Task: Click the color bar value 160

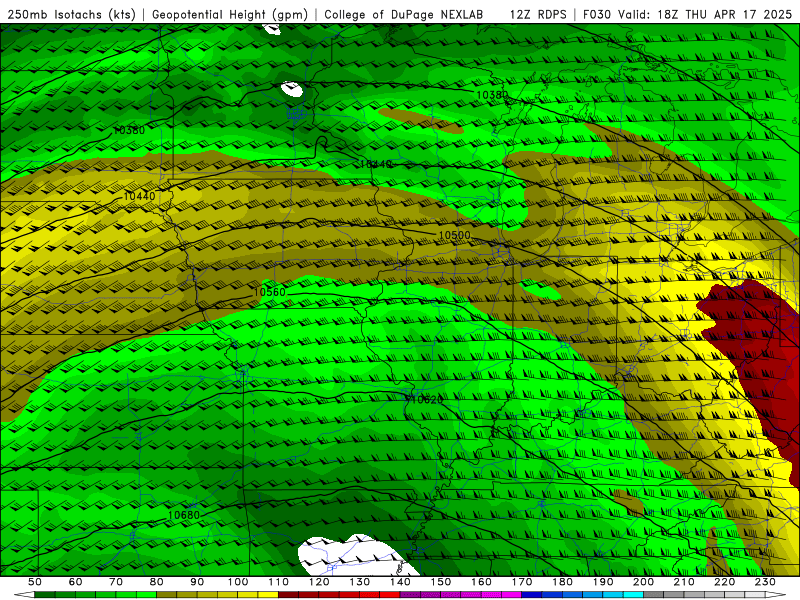Action: point(481,582)
